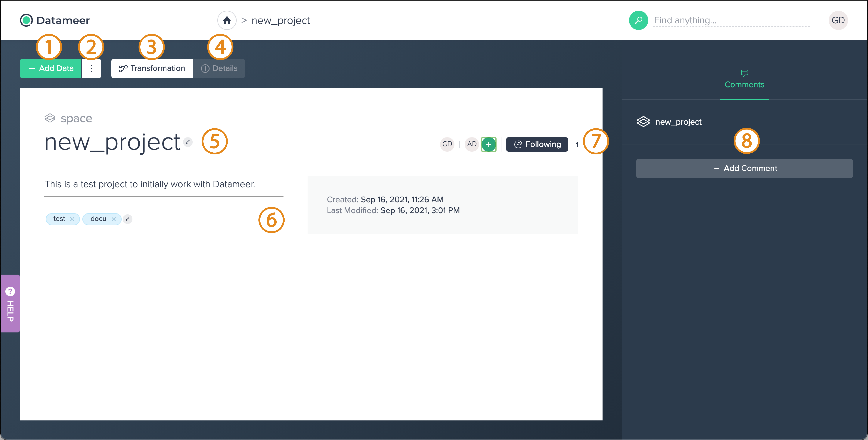This screenshot has width=868, height=440.
Task: Click the new_project page title
Action: 112,142
